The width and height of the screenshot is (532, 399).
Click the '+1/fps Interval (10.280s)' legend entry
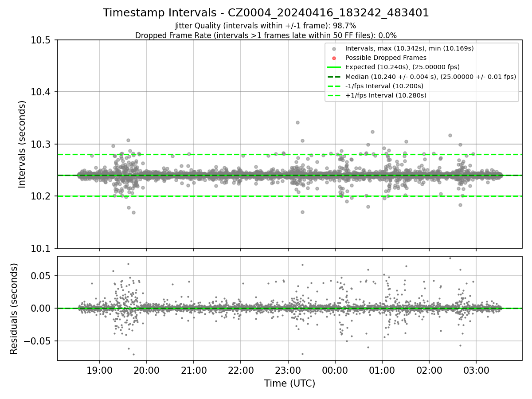pyautogui.click(x=386, y=95)
